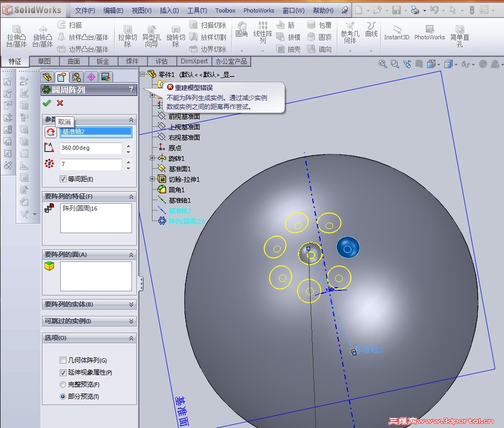This screenshot has height=428, width=504.
Task: Select the Shell (抽壳) tool
Action: [288, 49]
